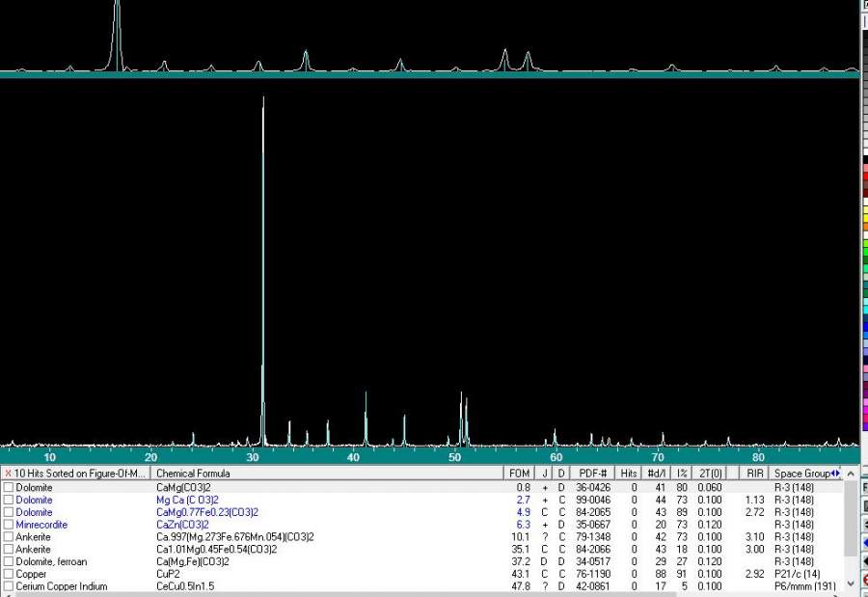Click the RIR column header
Screen dimensions: 868x597
tap(754, 474)
